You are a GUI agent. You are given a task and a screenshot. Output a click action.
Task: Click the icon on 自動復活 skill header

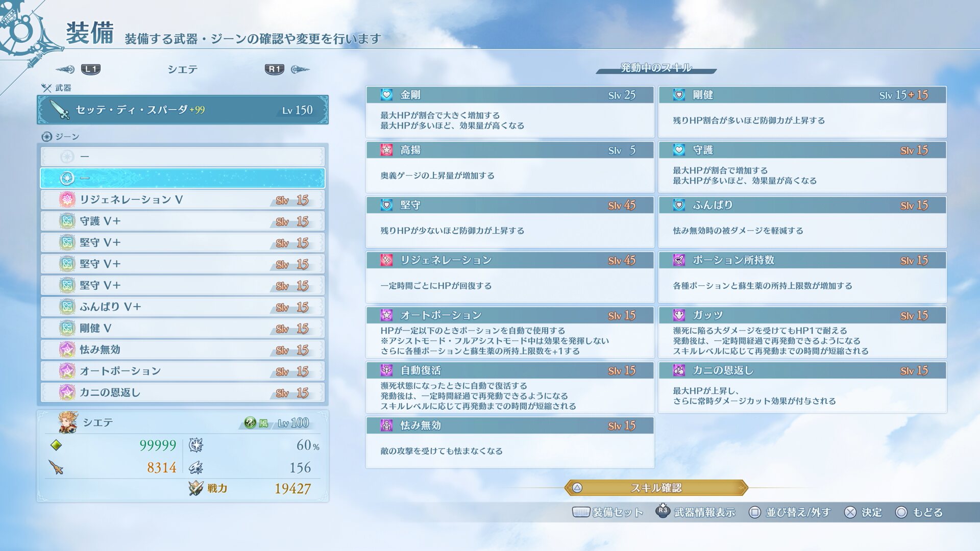pyautogui.click(x=386, y=370)
